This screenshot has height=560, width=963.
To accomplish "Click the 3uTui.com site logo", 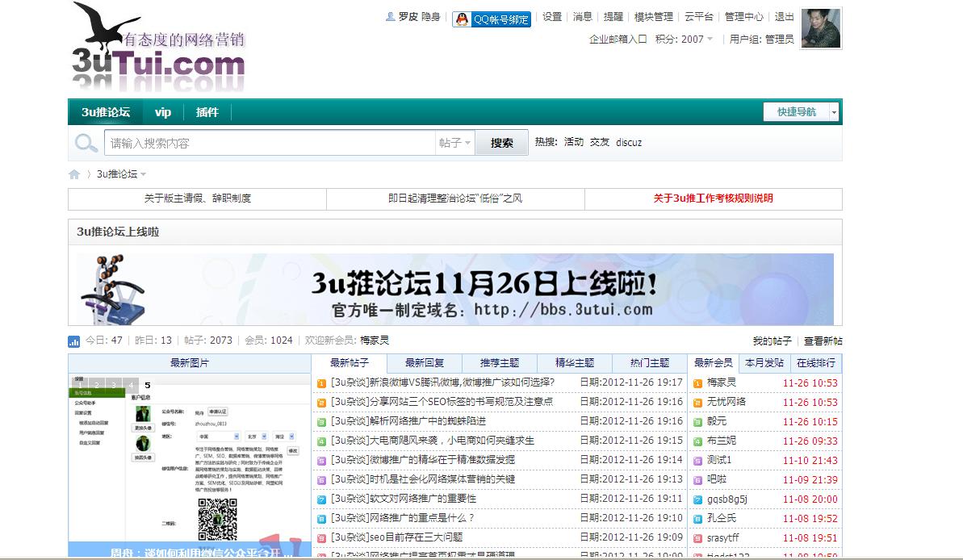I will pos(158,48).
